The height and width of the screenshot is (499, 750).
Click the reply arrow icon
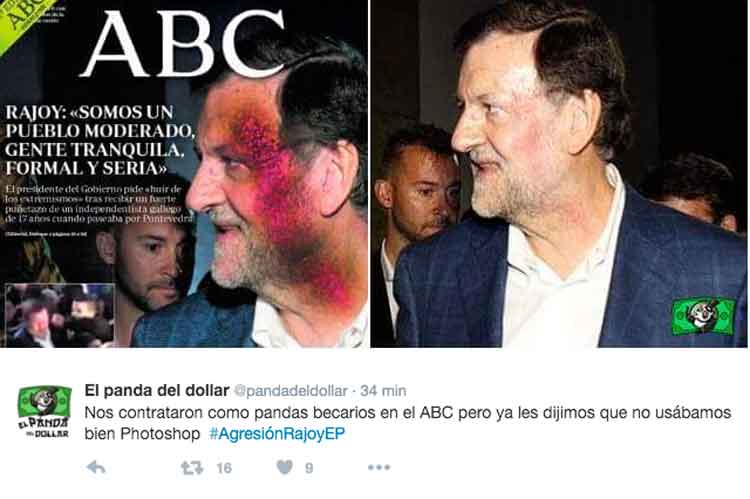point(96,467)
